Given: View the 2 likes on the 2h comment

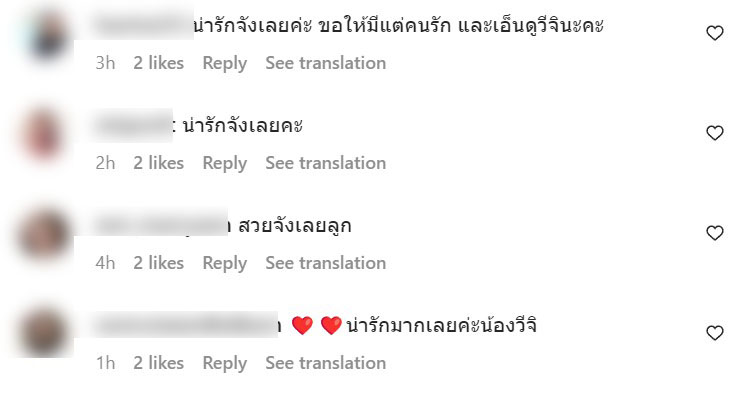Looking at the screenshot, I should 159,163.
